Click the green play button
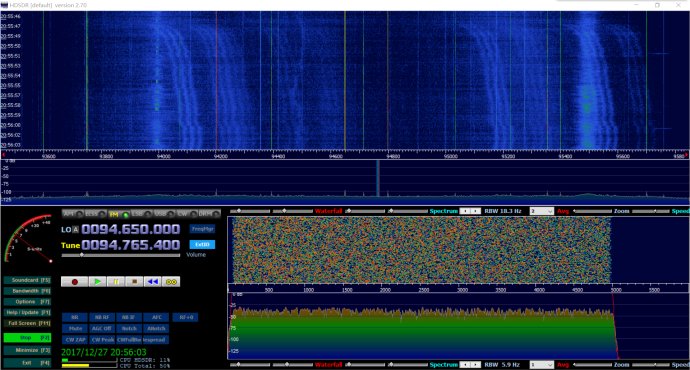Screen dimensions: 690x370 (x=98, y=282)
